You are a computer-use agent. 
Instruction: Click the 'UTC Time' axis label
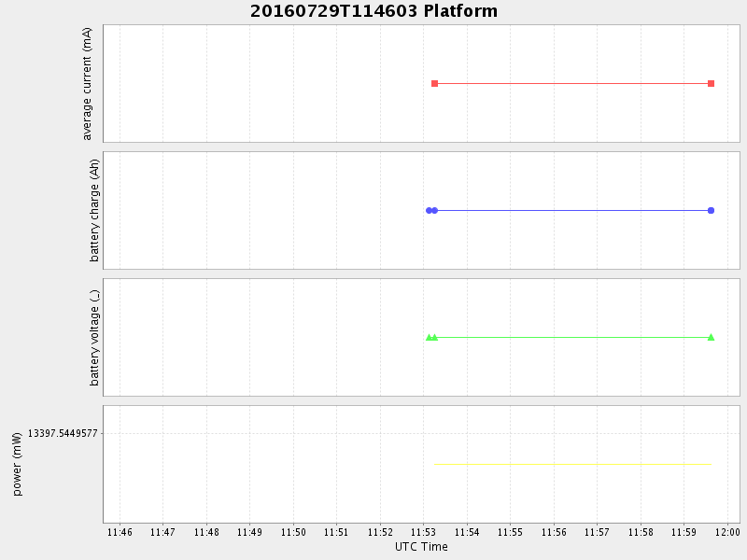coord(421,547)
